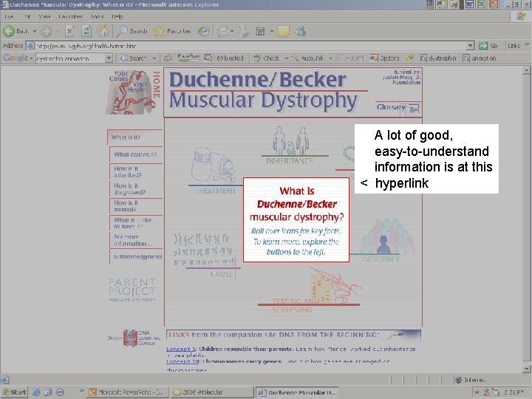The image size is (532, 399).
Task: Open the Help menu
Action: click(117, 16)
